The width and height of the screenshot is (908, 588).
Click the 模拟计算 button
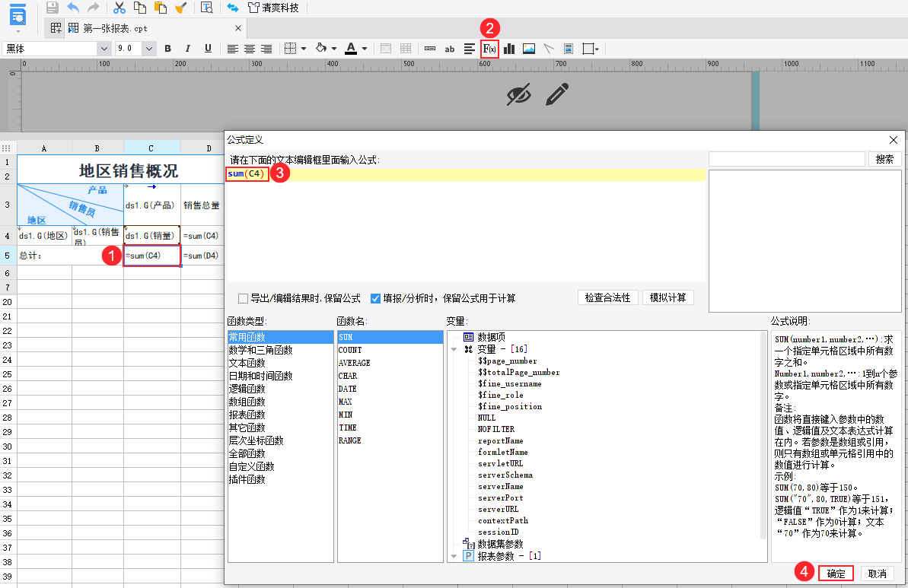coord(667,297)
